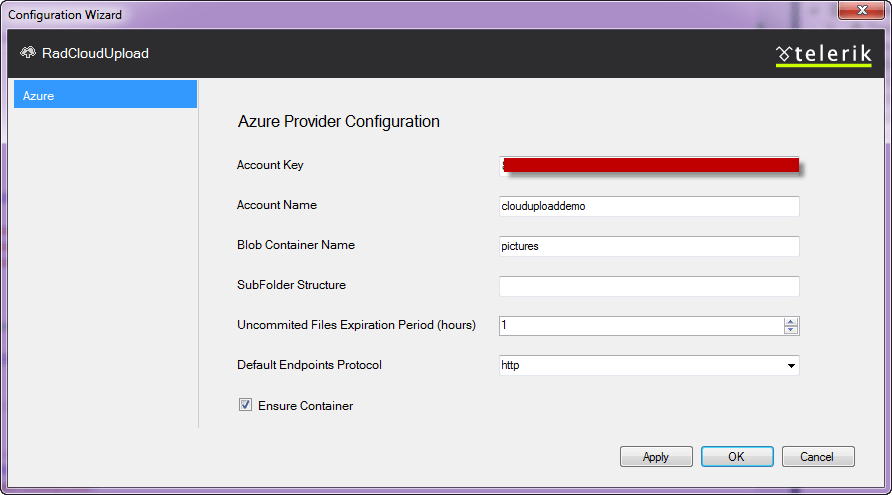892x495 pixels.
Task: Click the Account Name label
Action: pos(276,205)
